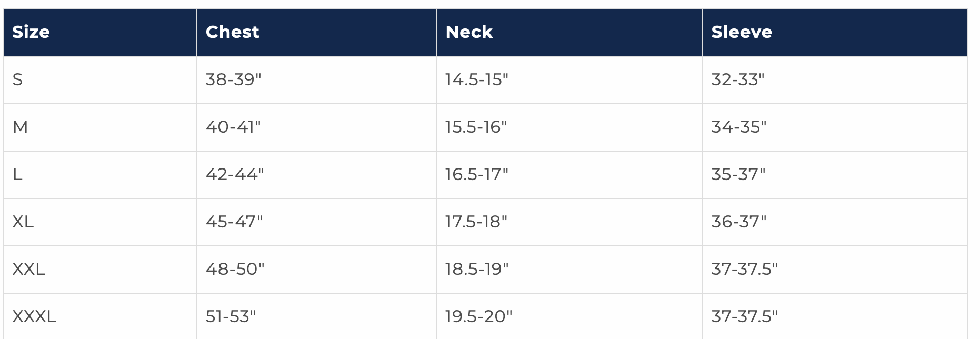The image size is (980, 339).
Task: Click the 48-50" chest value
Action: 235,269
